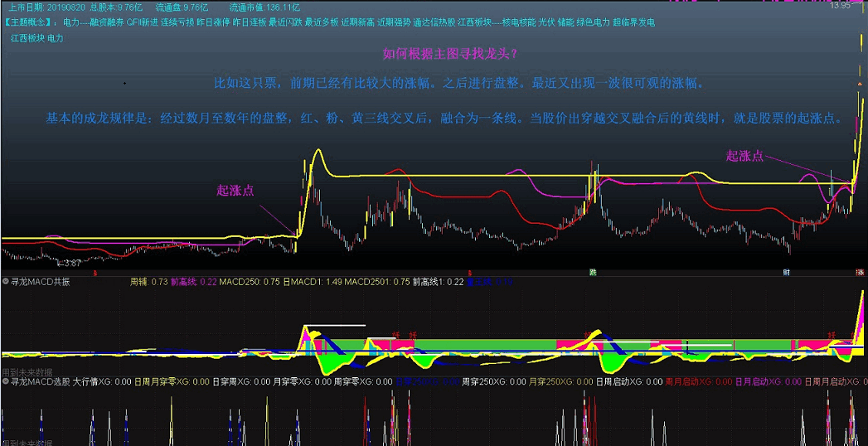The height and width of the screenshot is (446, 868).
Task: Select the 核电核能 concept tag
Action: tap(519, 22)
